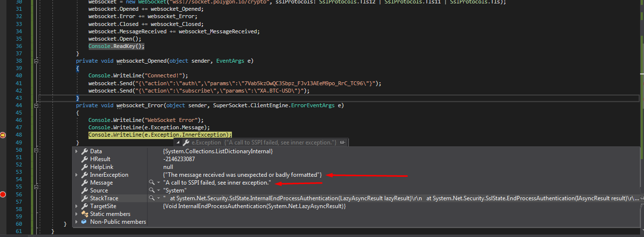This screenshot has width=644, height=237.
Task: Click the wrench icon beside Data property
Action: 84,151
